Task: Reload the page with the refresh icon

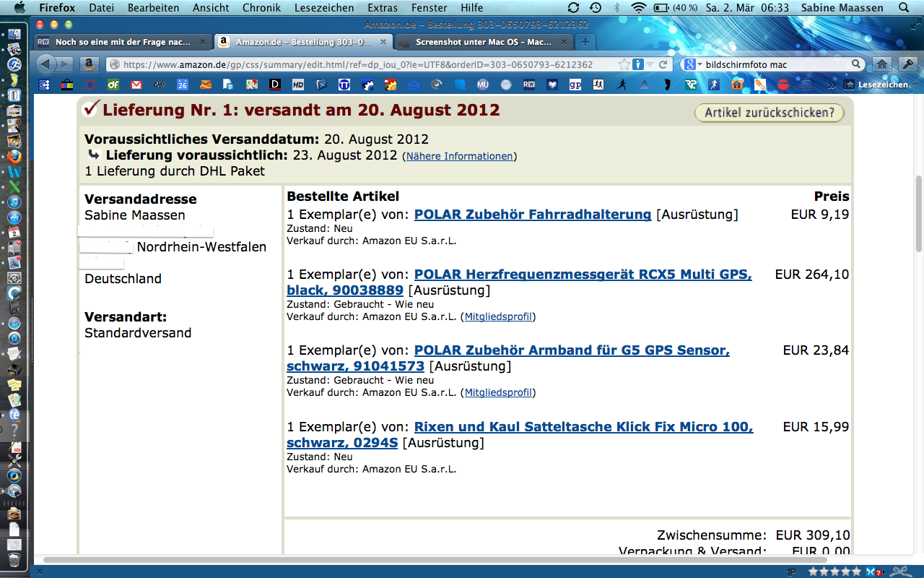Action: pos(663,64)
